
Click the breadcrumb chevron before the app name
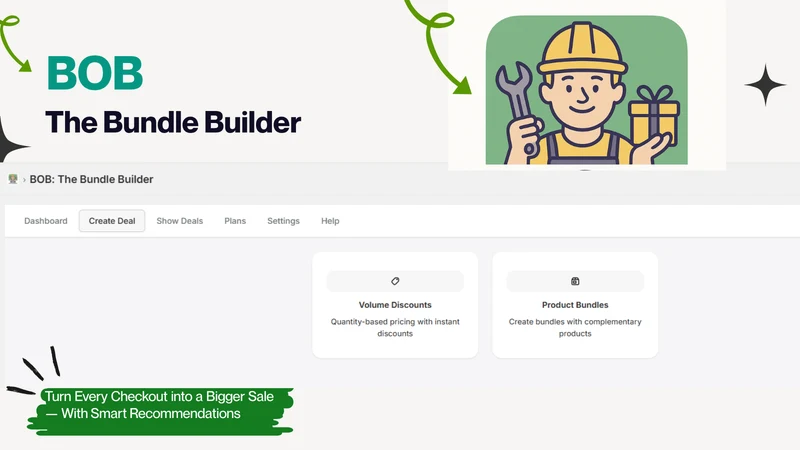pos(24,180)
